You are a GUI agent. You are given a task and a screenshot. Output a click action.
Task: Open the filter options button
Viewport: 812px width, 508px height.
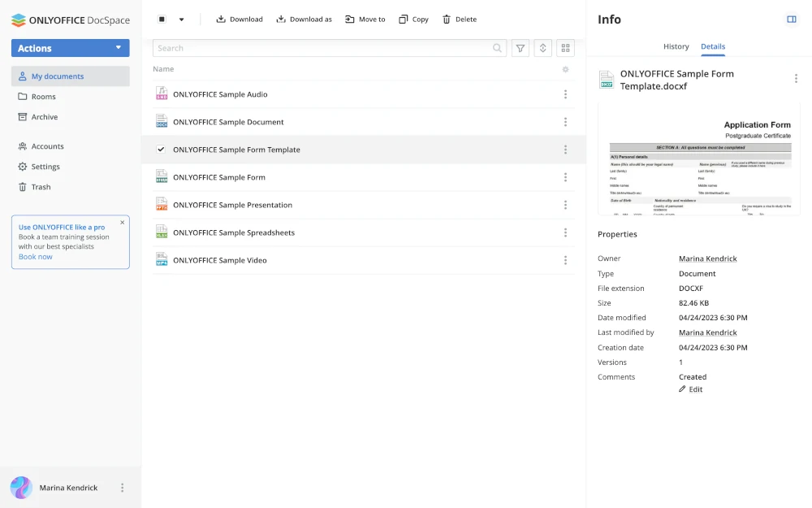tap(520, 48)
